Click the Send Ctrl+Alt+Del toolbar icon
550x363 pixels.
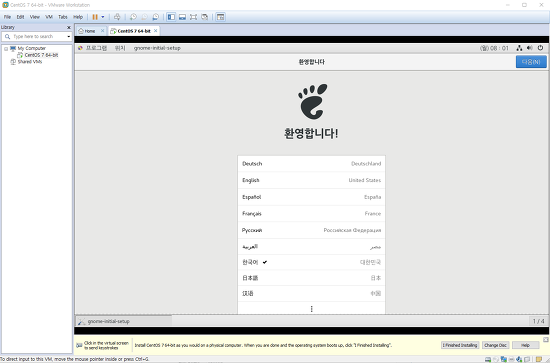117,17
